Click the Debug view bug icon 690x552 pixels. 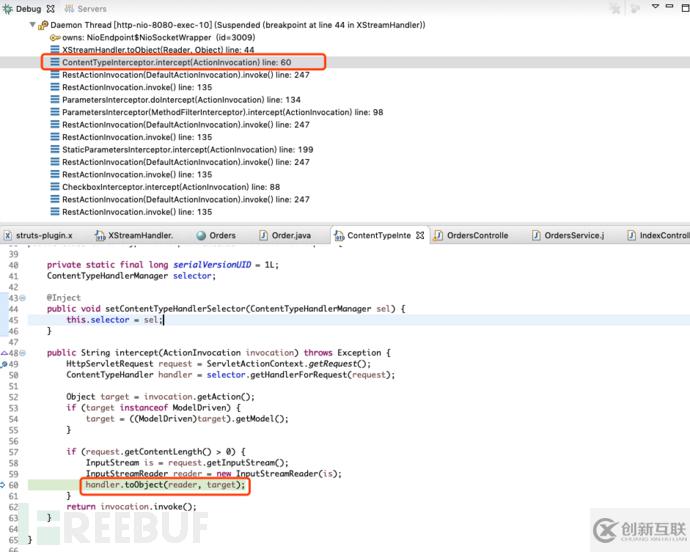coord(7,8)
